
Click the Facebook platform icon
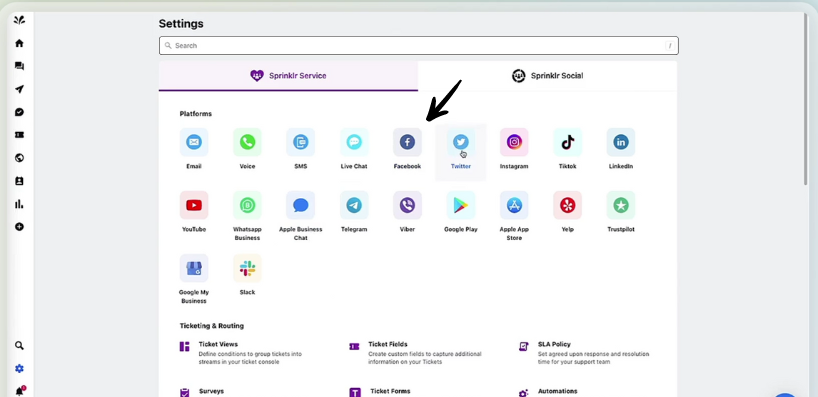(x=407, y=142)
